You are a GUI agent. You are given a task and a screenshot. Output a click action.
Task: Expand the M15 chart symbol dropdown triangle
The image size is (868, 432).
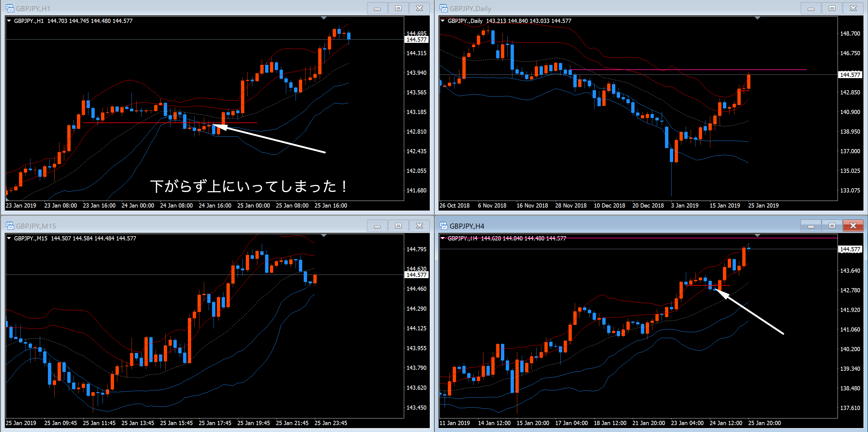point(9,238)
